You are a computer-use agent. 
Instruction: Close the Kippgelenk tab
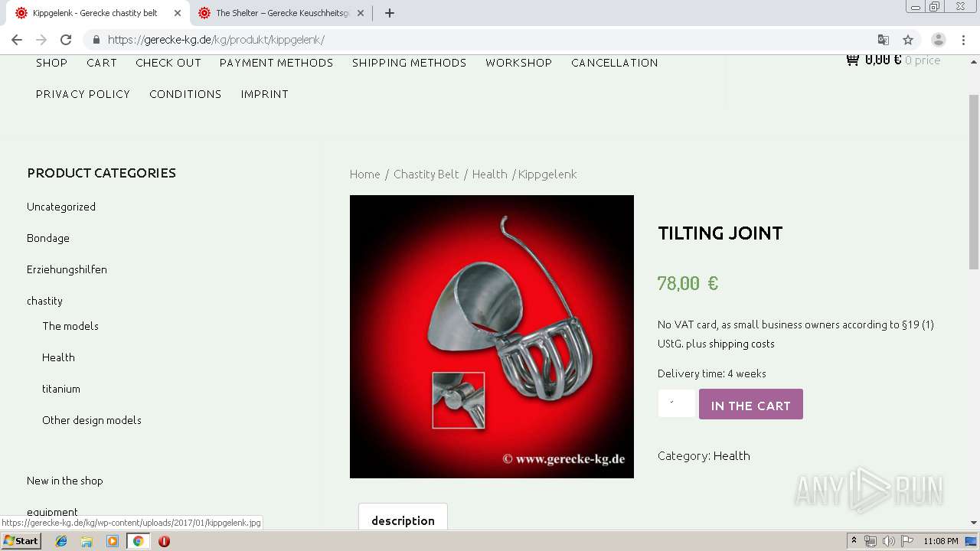click(178, 13)
